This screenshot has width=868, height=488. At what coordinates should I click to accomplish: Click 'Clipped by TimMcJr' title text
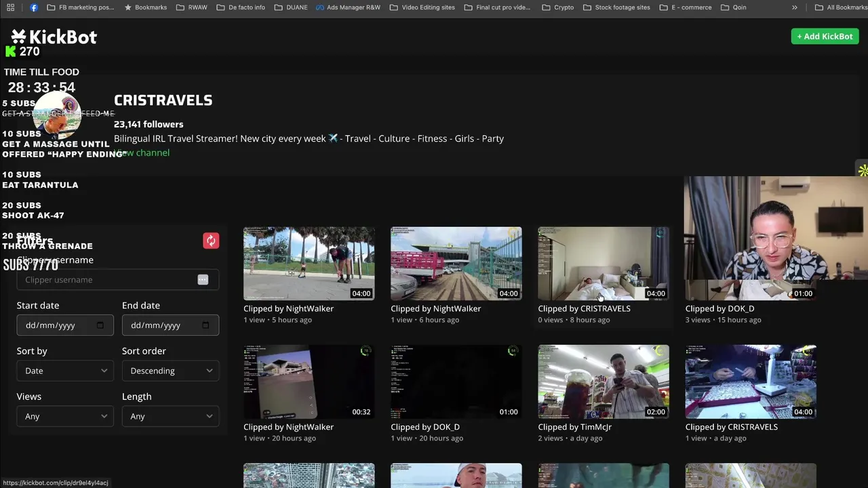[574, 427]
